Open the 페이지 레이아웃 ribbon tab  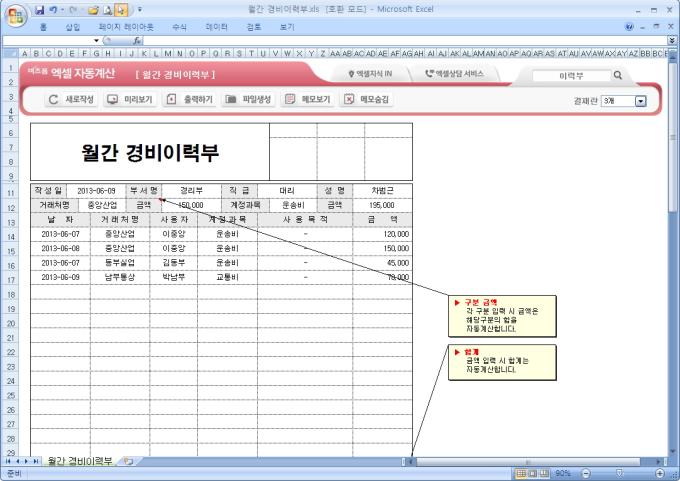[126, 27]
